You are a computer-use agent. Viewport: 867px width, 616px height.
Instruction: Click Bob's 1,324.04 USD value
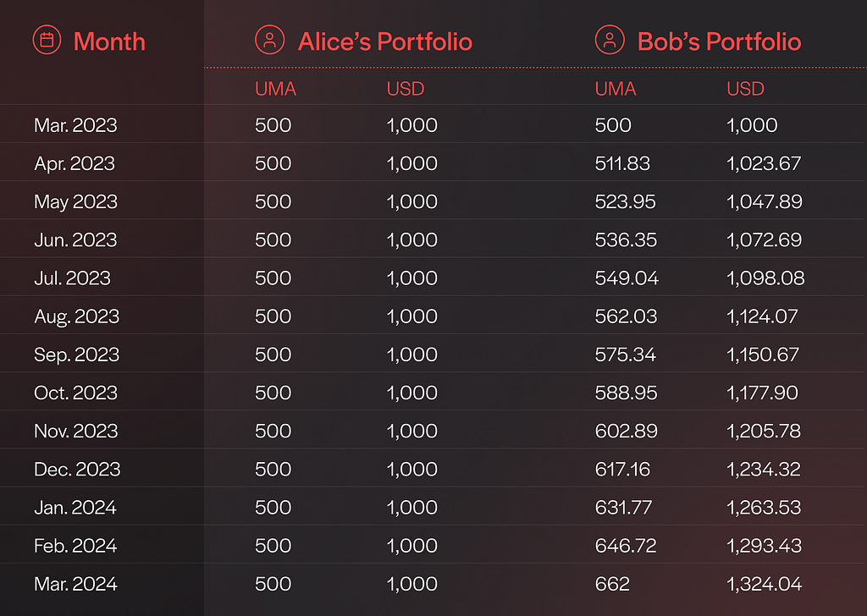[765, 584]
